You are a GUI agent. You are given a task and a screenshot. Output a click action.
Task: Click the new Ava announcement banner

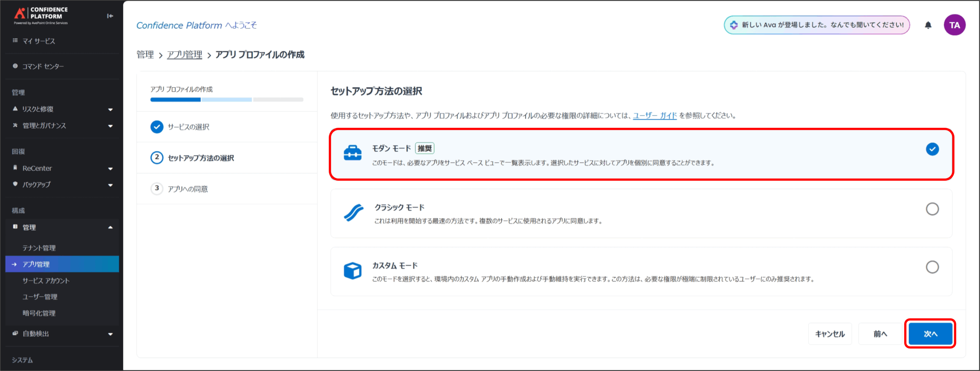pos(817,25)
